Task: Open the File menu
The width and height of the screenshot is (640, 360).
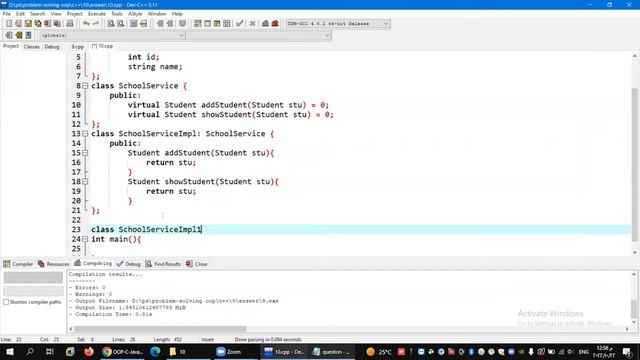Action: click(7, 14)
